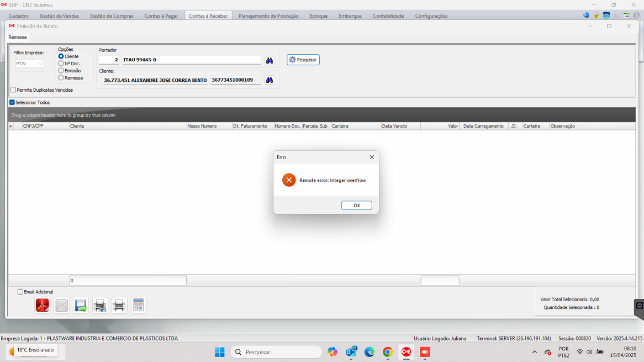Click the plain printer icon
644x362 pixels.
click(119, 305)
